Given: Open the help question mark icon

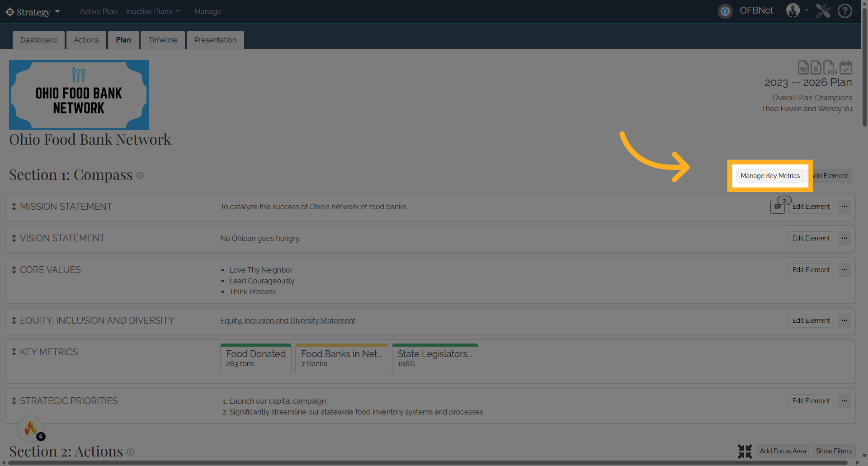Looking at the screenshot, I should (x=845, y=11).
